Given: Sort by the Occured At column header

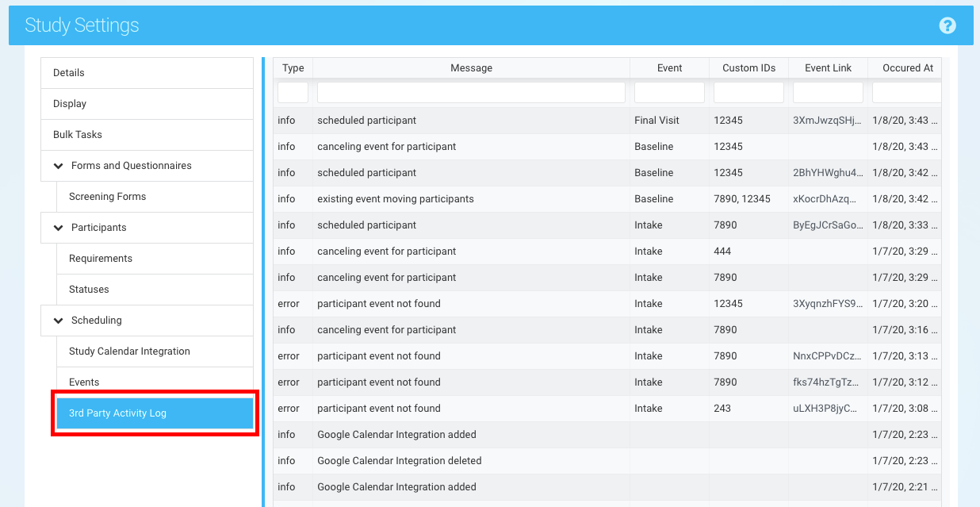Looking at the screenshot, I should point(907,68).
